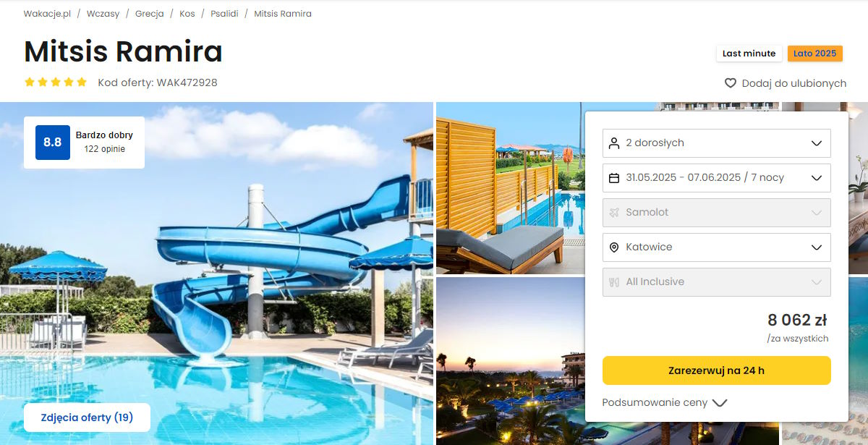Image resolution: width=868 pixels, height=445 pixels.
Task: Click the heart icon to add favorite
Action: (x=731, y=83)
